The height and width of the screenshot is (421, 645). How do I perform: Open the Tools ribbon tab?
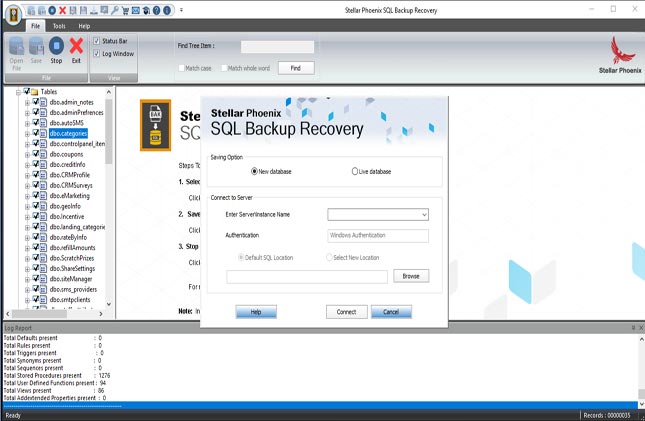(59, 26)
